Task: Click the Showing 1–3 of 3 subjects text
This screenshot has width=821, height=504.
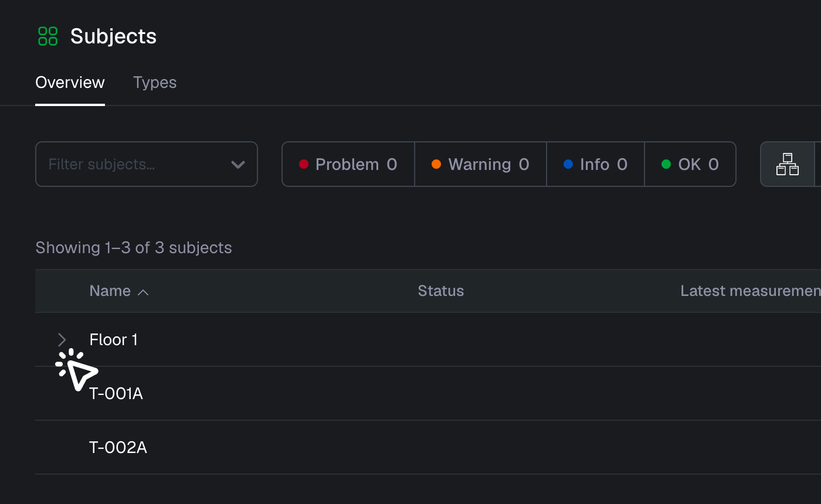Action: 134,248
